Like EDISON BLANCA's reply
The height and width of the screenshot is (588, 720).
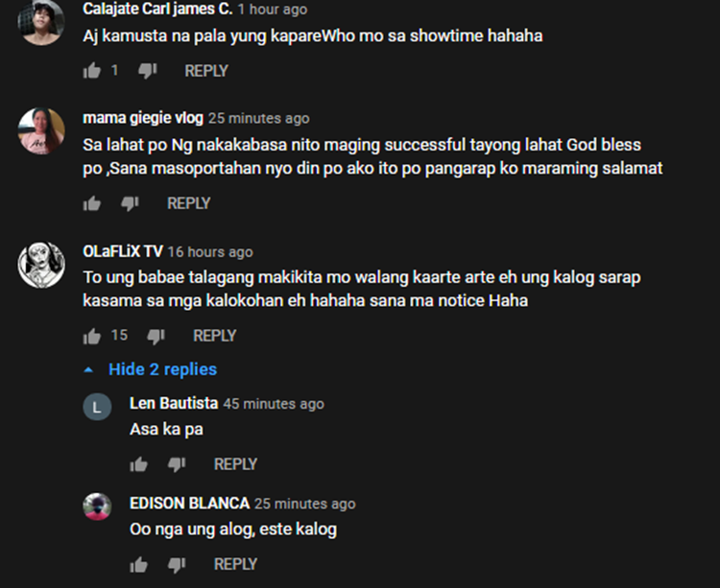[138, 564]
